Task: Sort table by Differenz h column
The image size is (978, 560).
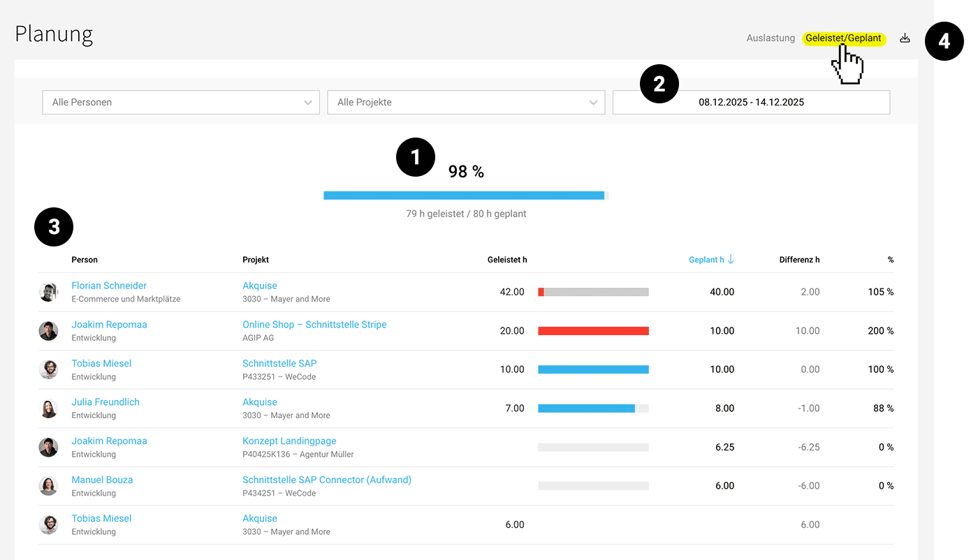Action: [799, 260]
